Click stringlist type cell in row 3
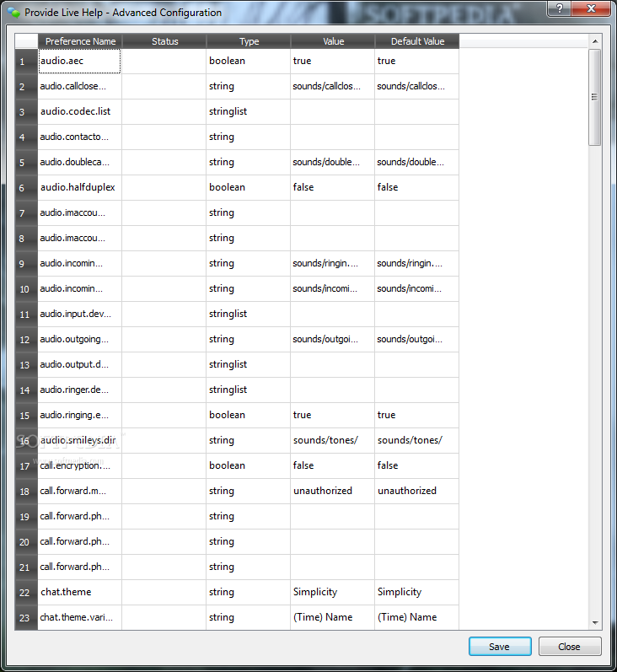This screenshot has height=672, width=617. click(x=249, y=111)
